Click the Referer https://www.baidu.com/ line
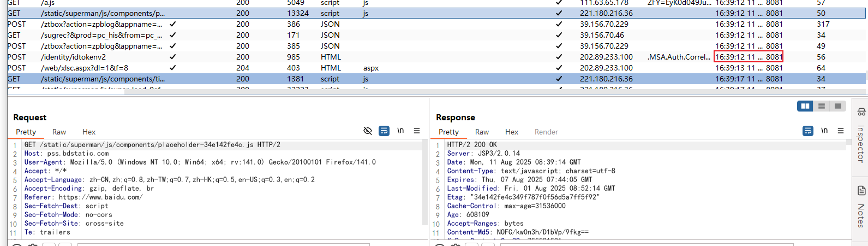 point(83,197)
